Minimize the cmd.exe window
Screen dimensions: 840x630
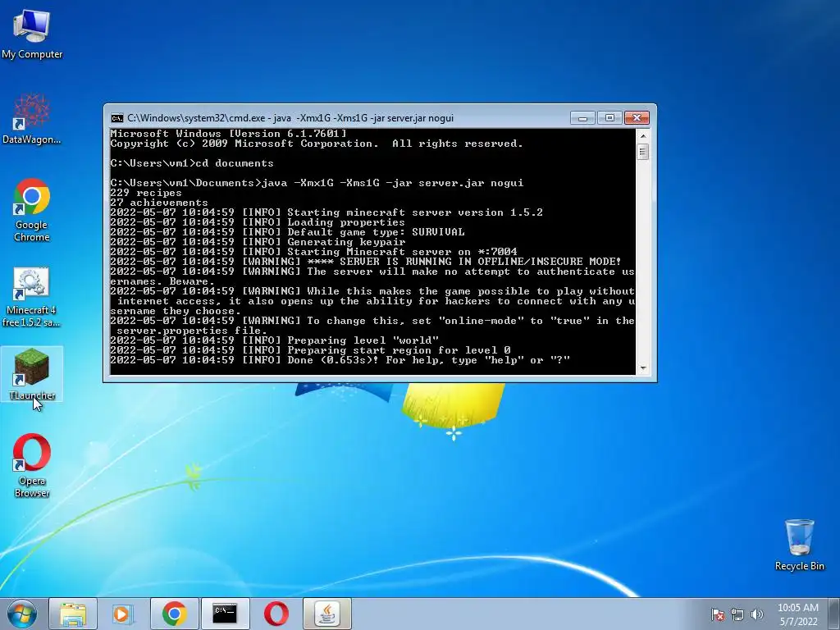click(582, 118)
